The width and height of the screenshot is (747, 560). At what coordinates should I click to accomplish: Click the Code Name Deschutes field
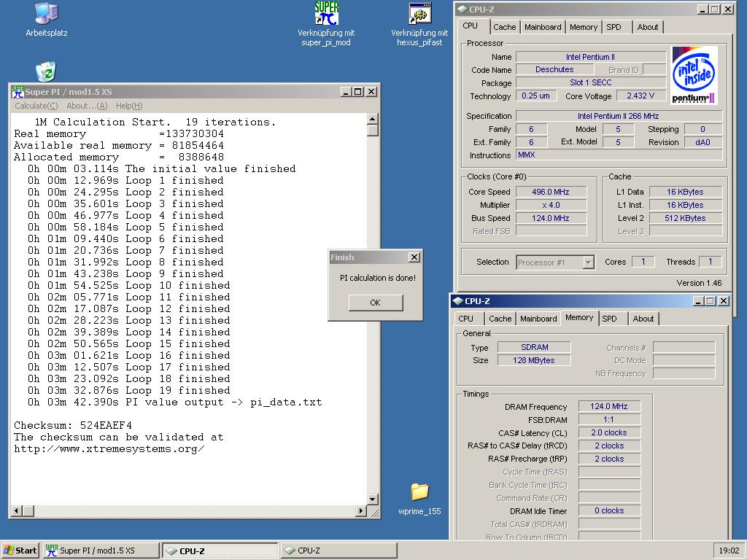554,69
